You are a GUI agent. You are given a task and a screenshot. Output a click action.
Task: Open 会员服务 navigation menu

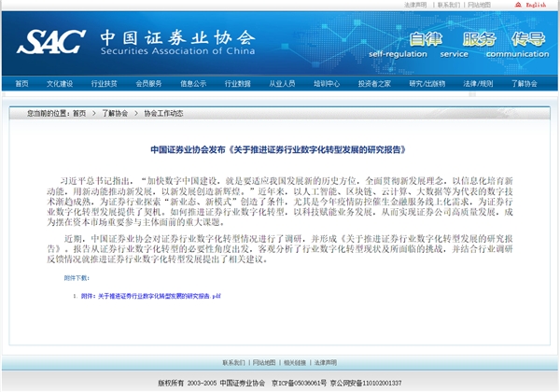tap(148, 84)
